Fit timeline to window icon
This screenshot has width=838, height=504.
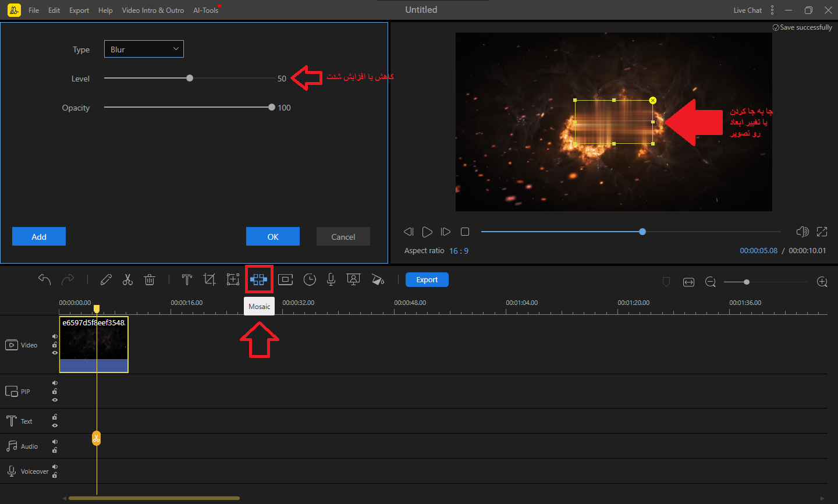688,282
